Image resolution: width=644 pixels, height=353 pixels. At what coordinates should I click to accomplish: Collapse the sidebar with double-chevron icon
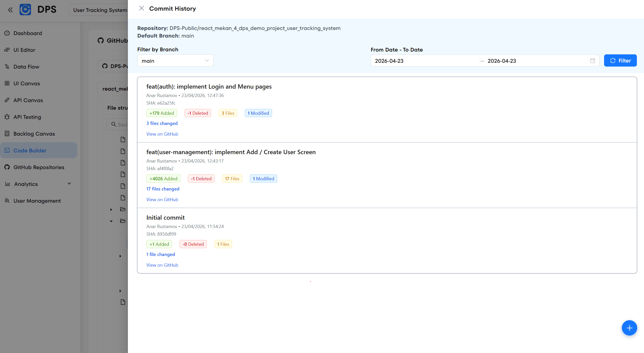pyautogui.click(x=10, y=10)
